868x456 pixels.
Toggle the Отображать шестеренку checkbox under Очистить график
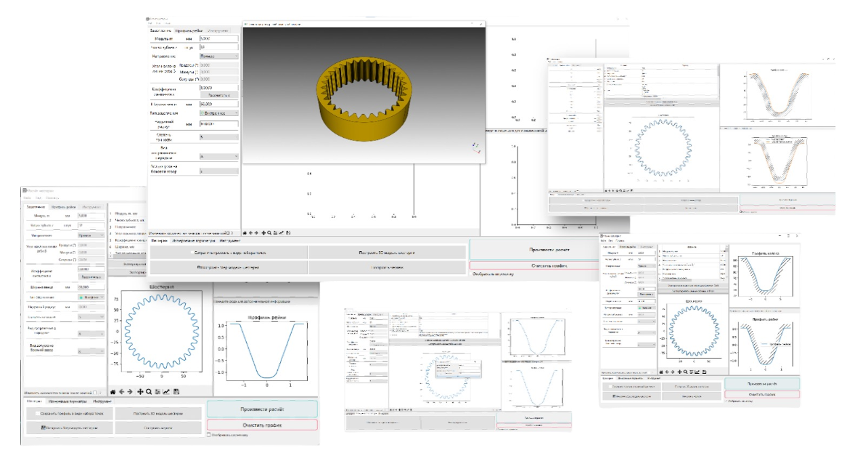pyautogui.click(x=209, y=435)
